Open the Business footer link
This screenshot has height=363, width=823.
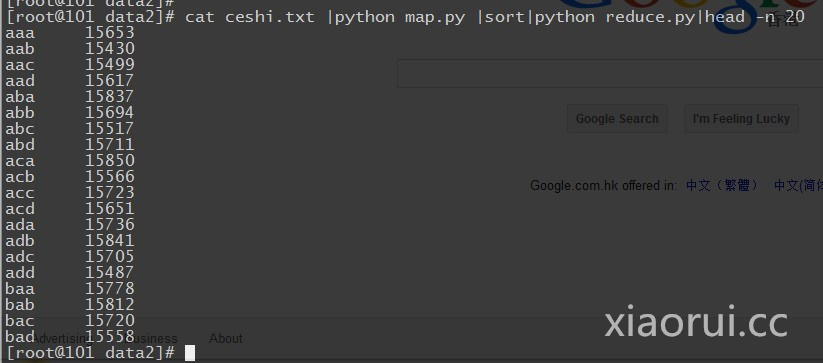[152, 338]
